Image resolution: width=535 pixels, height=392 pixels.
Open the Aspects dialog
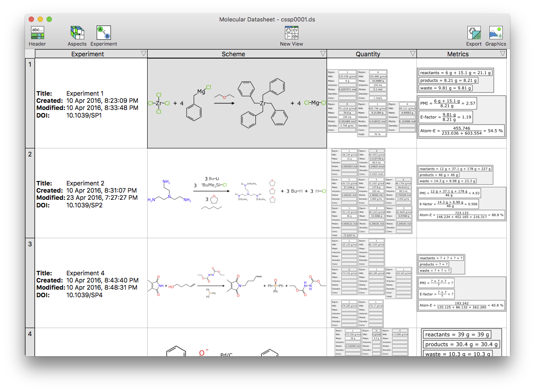77,34
